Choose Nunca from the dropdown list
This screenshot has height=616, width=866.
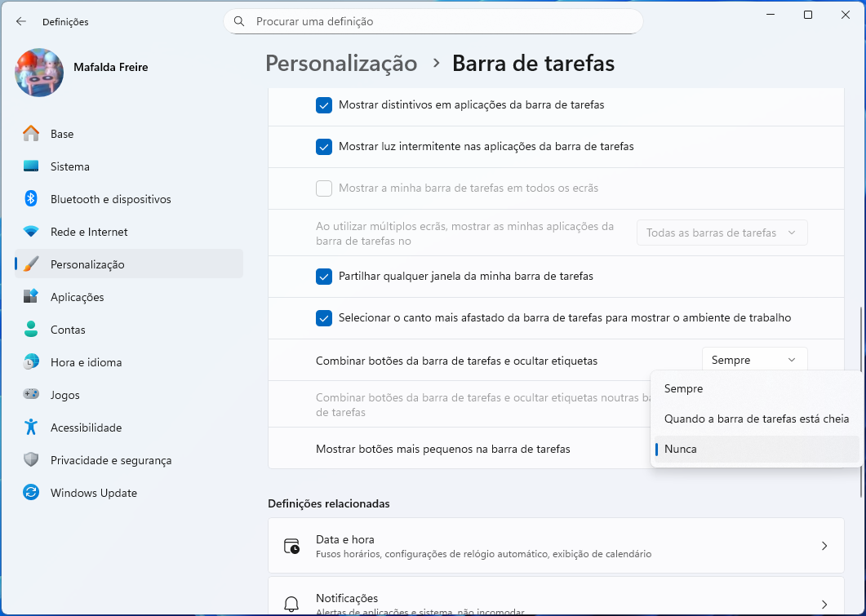coord(681,449)
